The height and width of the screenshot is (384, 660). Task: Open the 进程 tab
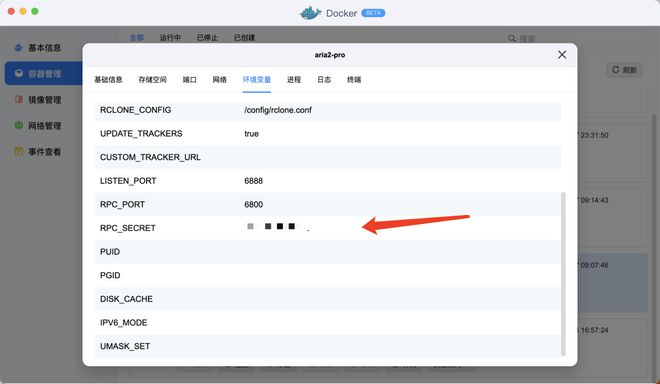tap(294, 80)
